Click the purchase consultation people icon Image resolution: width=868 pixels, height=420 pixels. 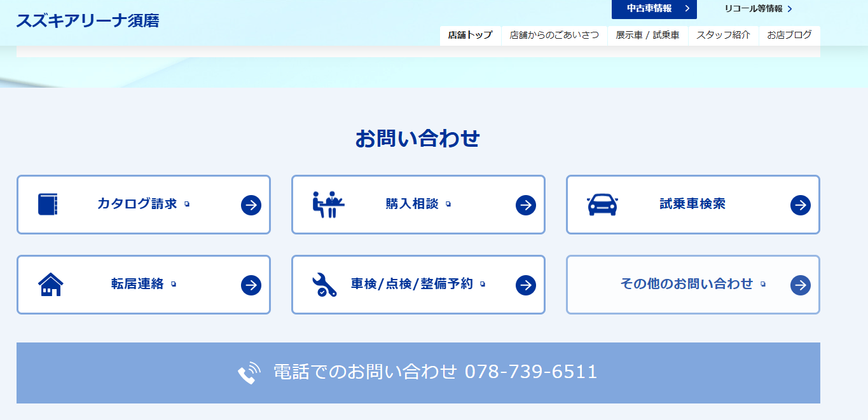coord(328,205)
